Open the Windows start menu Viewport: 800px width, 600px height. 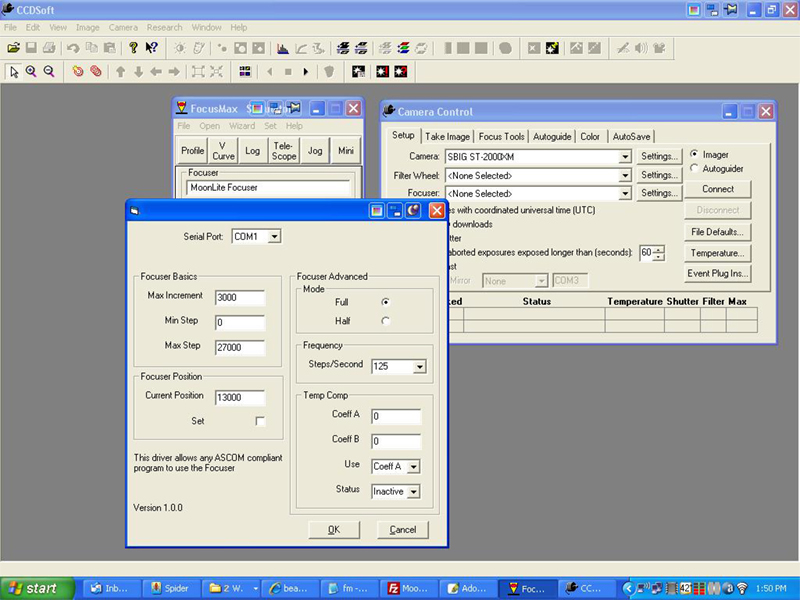point(37,588)
